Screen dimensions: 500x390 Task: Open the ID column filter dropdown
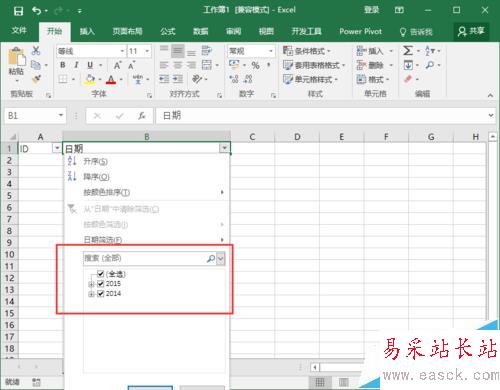click(x=57, y=148)
